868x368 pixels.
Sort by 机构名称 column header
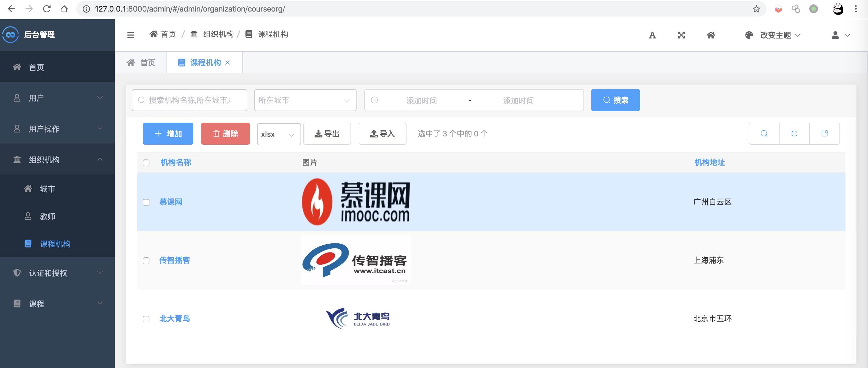176,163
